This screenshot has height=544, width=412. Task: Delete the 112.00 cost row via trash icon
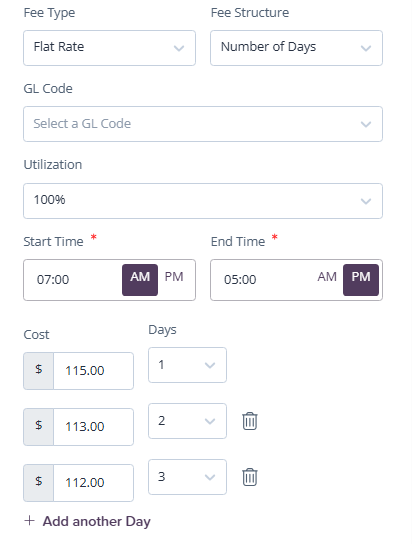click(x=249, y=477)
